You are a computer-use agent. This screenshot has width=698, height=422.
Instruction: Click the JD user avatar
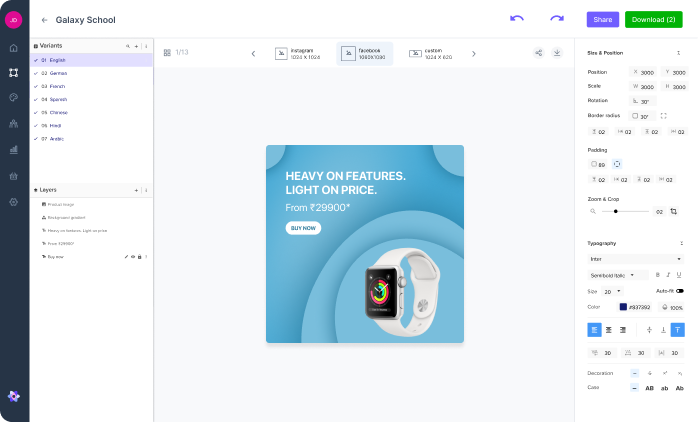14,20
